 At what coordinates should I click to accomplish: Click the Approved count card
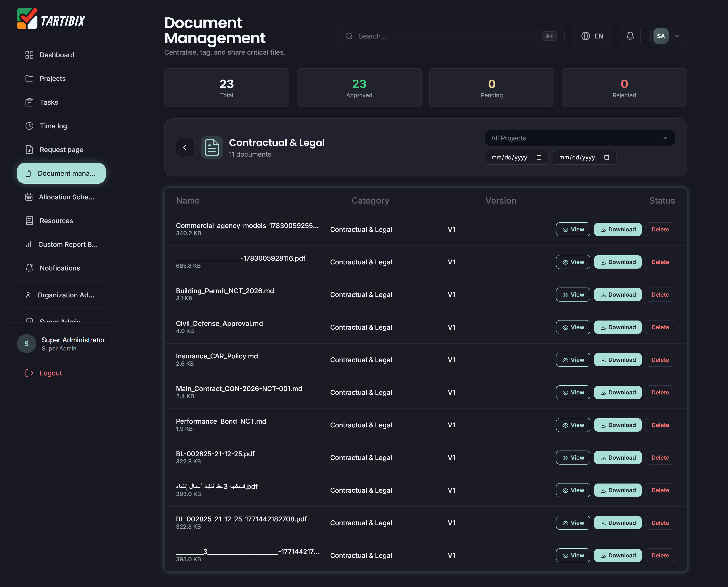coord(359,88)
